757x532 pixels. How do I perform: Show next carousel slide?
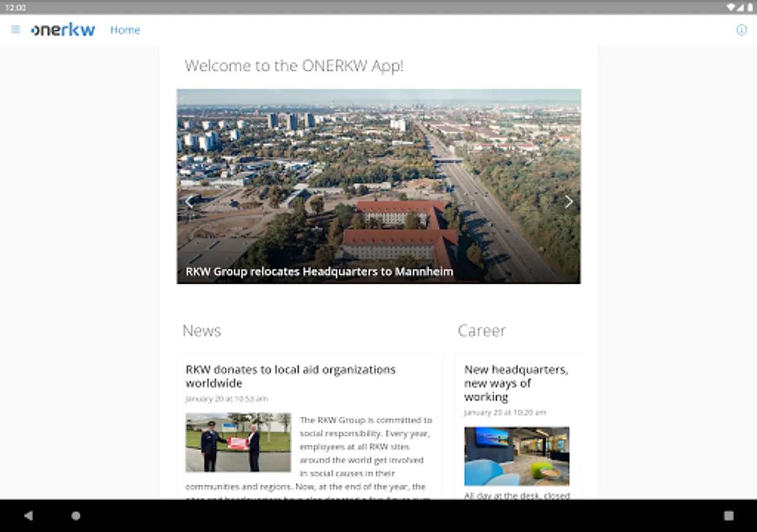(568, 202)
